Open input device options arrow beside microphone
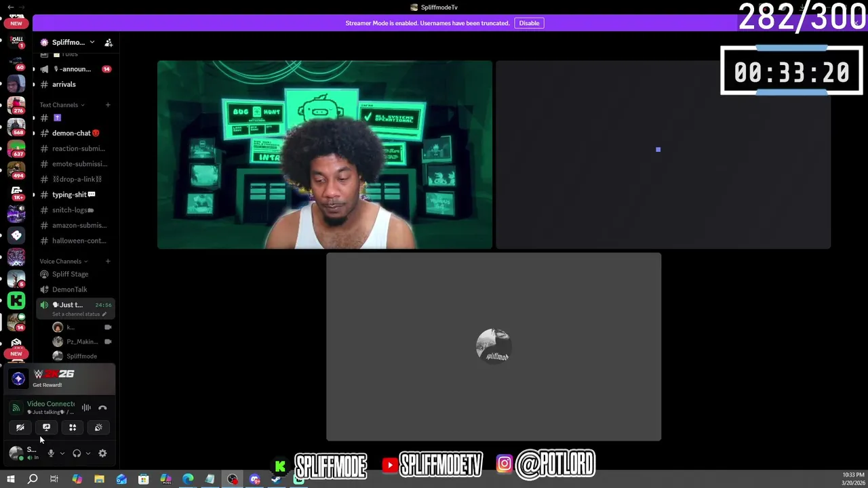The width and height of the screenshot is (868, 488). (62, 453)
